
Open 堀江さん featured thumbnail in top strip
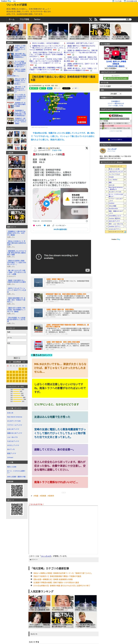click(x=100, y=32)
